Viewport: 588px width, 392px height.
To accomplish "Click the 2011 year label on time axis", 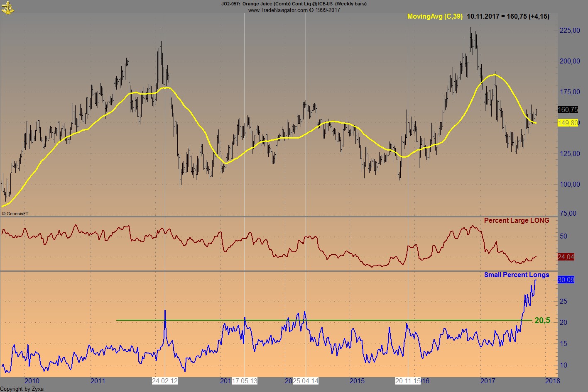I will pos(98,381).
